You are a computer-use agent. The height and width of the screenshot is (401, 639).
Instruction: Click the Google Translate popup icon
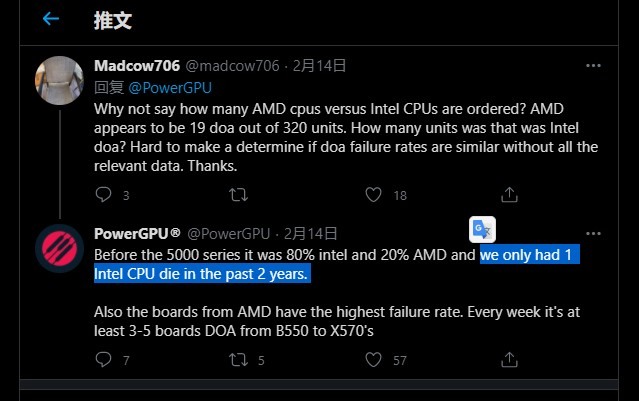(482, 229)
